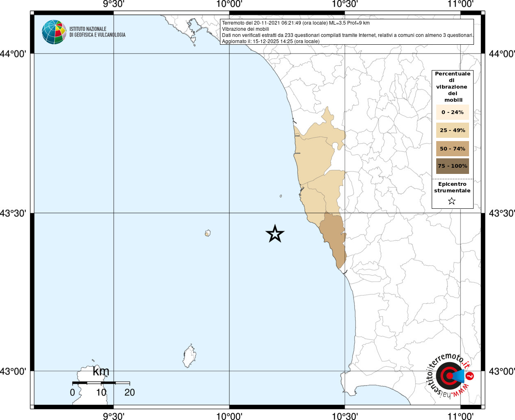Click the epicenter star in the sea
Viewport: 515px width, 420px height.
[x=275, y=234]
